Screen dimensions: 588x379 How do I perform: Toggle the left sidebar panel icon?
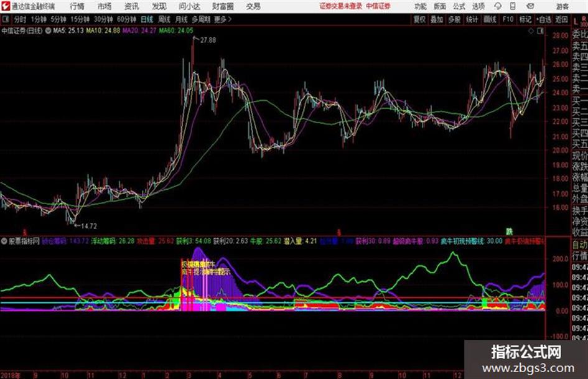tap(6, 19)
